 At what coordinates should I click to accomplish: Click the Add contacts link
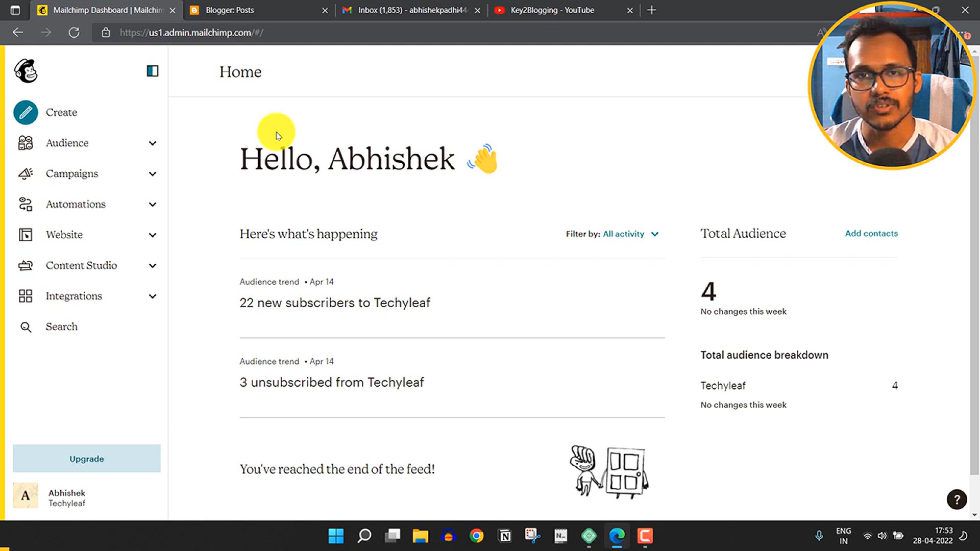coord(871,234)
